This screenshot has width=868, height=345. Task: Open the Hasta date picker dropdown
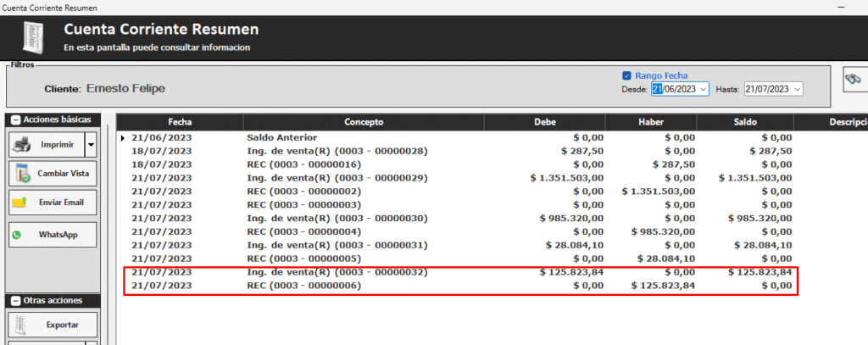click(x=796, y=89)
